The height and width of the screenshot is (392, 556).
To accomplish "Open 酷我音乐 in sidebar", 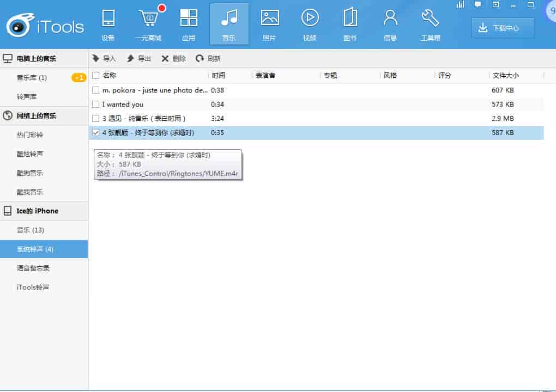I will 30,192.
